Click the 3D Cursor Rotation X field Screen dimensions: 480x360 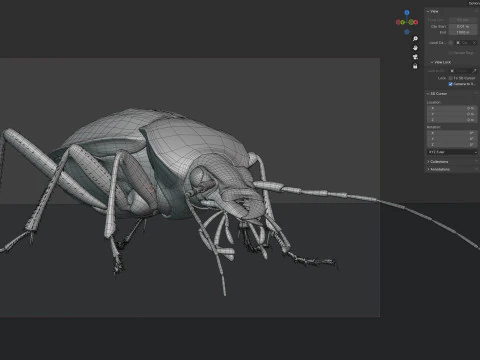pos(452,133)
